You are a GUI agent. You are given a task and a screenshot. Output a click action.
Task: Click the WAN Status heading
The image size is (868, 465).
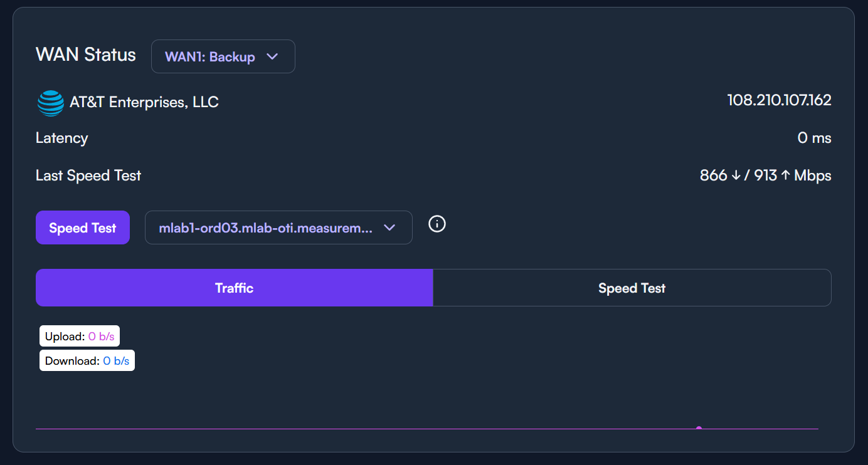pyautogui.click(x=86, y=55)
